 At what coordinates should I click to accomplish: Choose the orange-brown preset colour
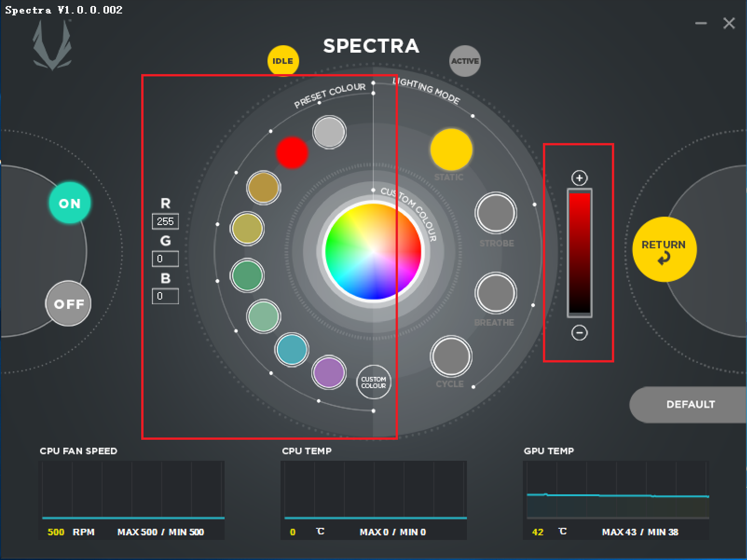click(263, 188)
